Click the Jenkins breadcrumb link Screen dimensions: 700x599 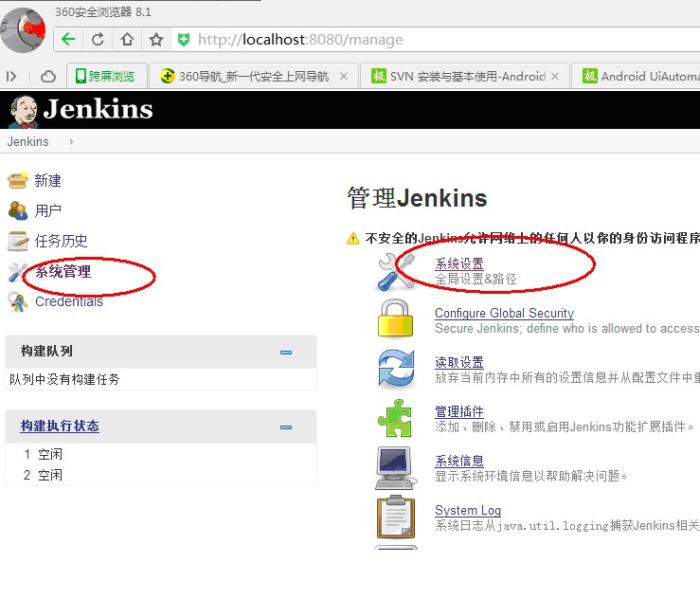(27, 141)
